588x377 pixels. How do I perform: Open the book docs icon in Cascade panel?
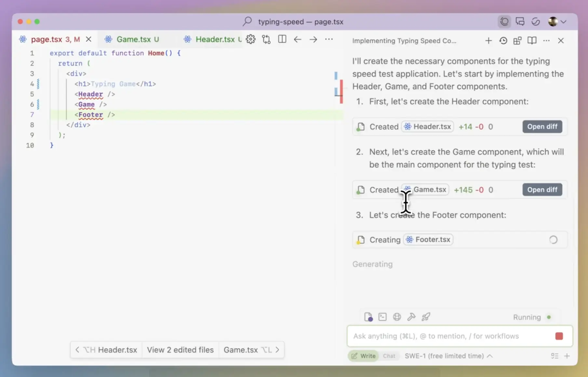coord(532,41)
